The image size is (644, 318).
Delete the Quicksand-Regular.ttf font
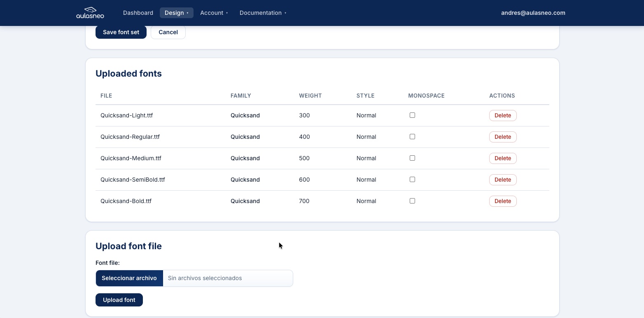[502, 137]
